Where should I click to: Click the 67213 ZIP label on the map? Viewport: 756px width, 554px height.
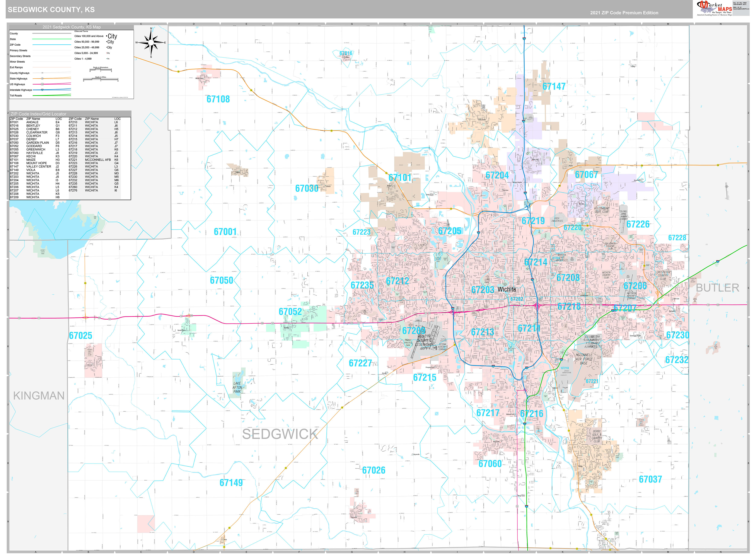pyautogui.click(x=483, y=332)
